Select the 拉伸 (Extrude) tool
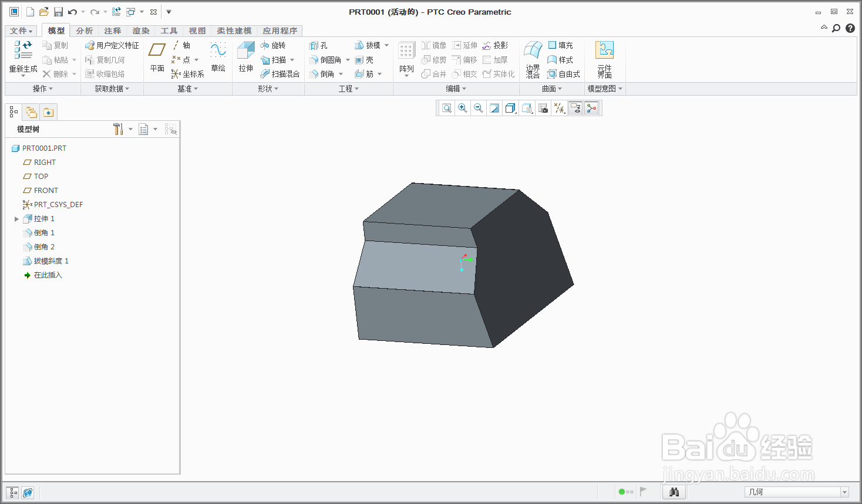 (x=246, y=57)
